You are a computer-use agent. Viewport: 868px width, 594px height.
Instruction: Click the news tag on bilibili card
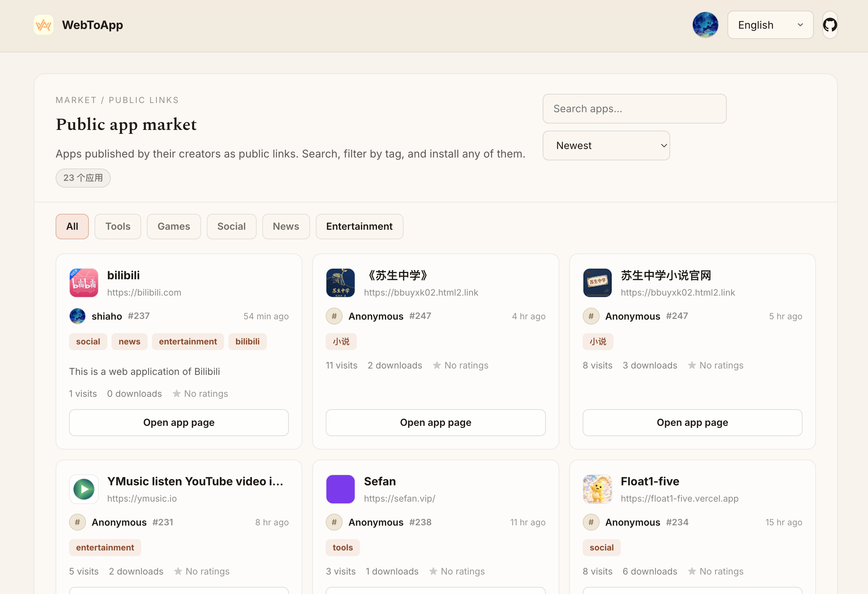pos(129,342)
